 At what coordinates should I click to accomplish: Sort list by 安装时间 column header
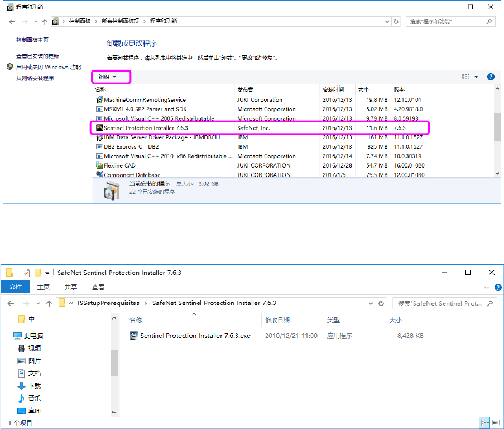[333, 89]
